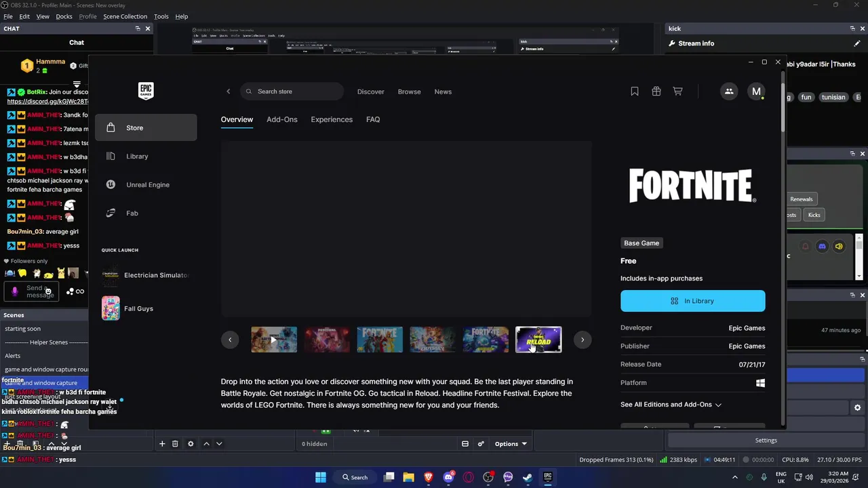Open the OBS File menu
This screenshot has width=868, height=488.
click(x=8, y=16)
